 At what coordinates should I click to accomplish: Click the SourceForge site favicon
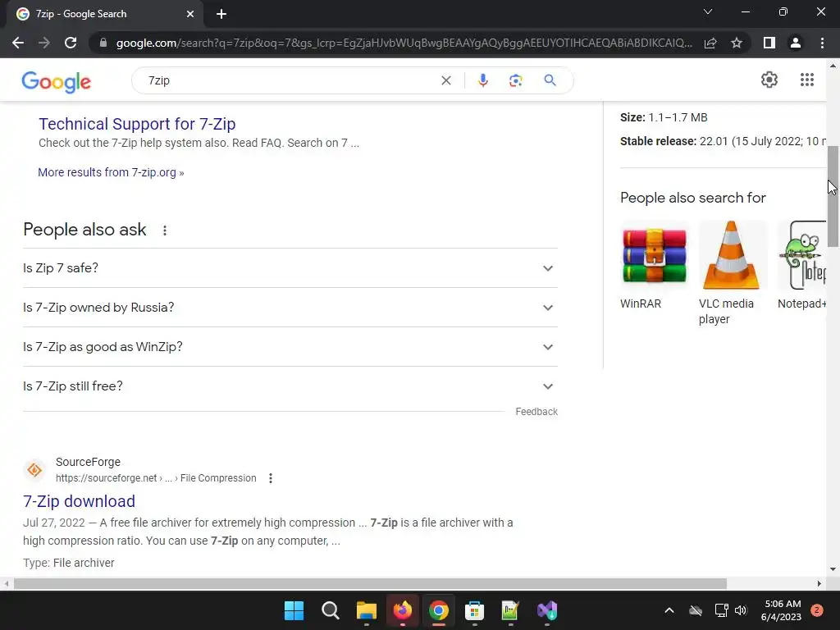click(34, 470)
